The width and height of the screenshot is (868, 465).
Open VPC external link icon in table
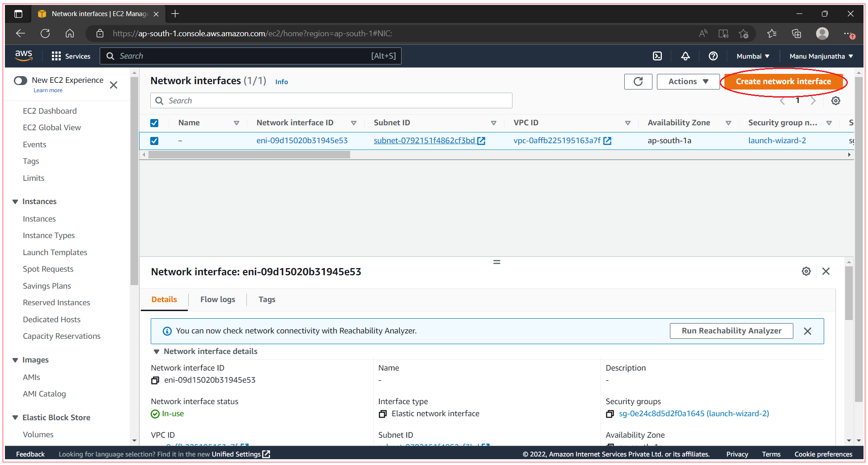607,141
